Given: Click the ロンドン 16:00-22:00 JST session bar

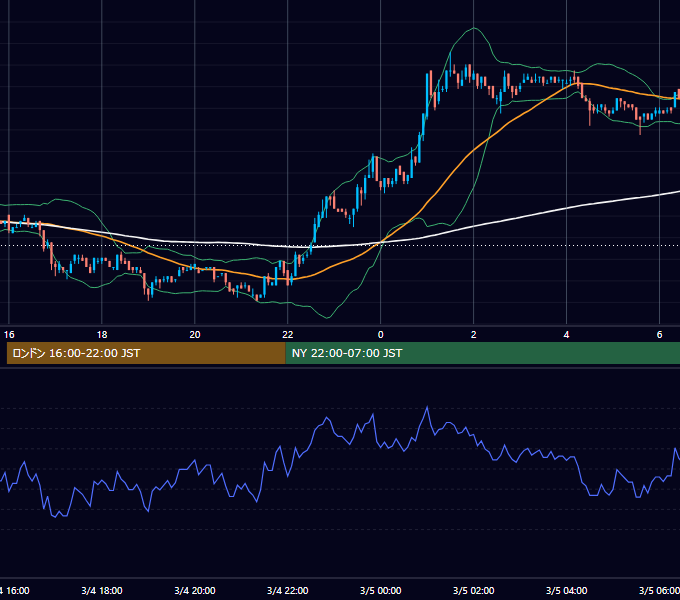Looking at the screenshot, I should pyautogui.click(x=146, y=353).
